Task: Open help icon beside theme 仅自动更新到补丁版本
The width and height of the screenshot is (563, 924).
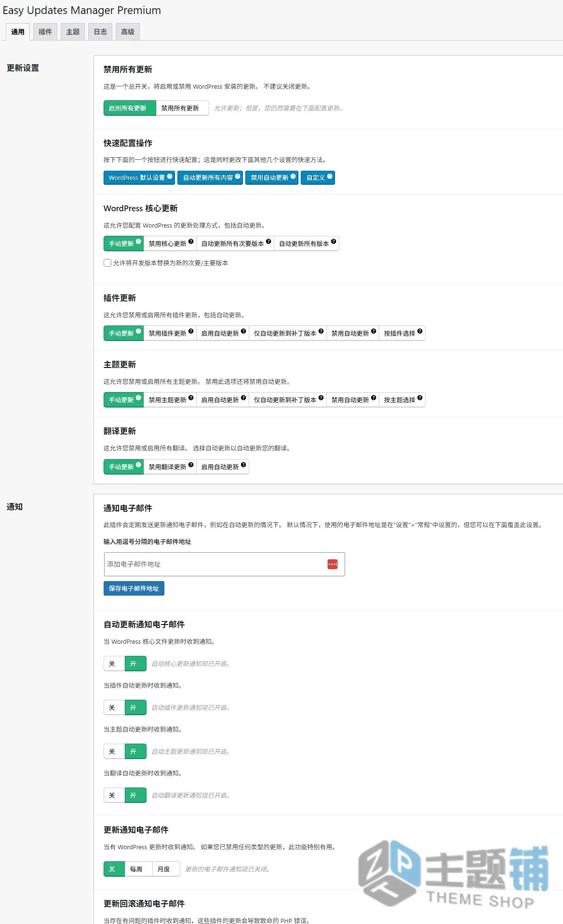Action: [321, 398]
